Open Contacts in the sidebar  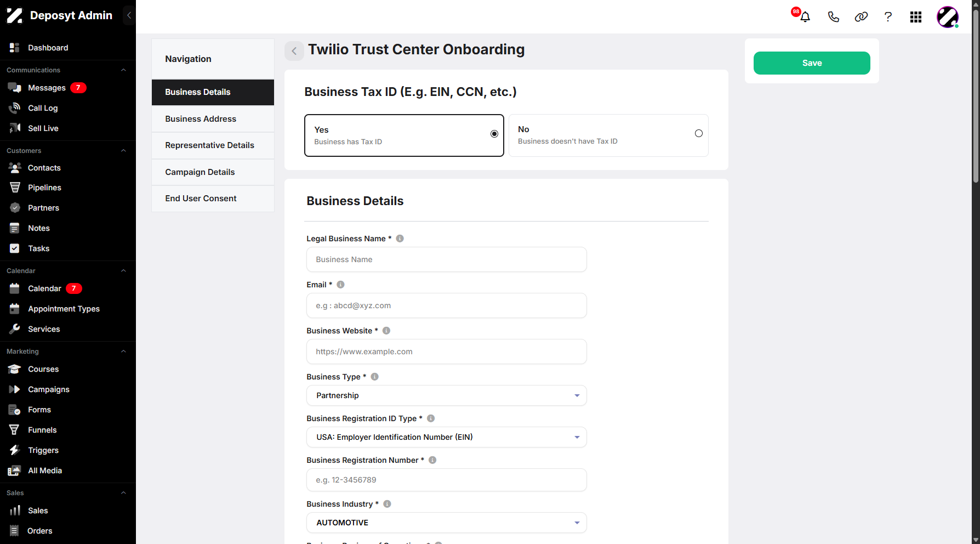point(44,168)
